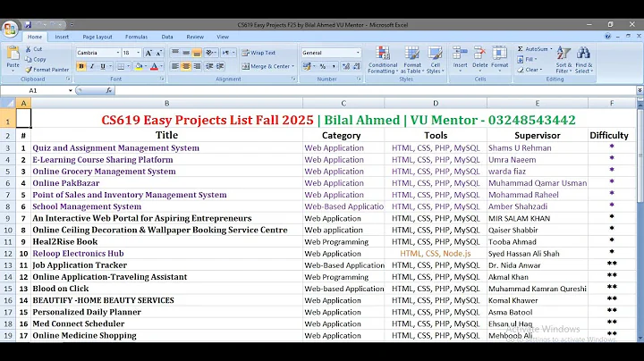Increase cell indent

click(x=220, y=66)
